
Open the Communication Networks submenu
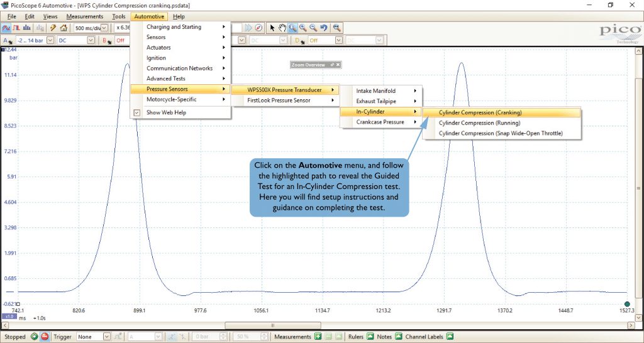coord(180,68)
